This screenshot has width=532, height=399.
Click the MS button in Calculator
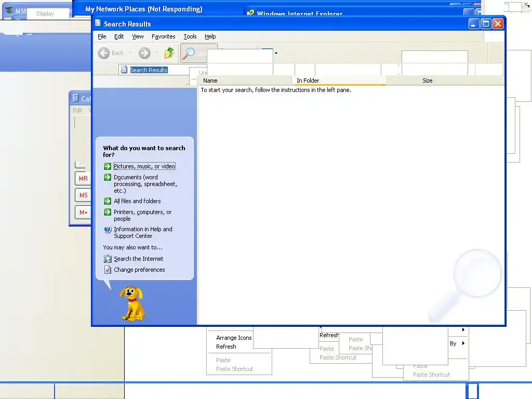click(x=83, y=195)
